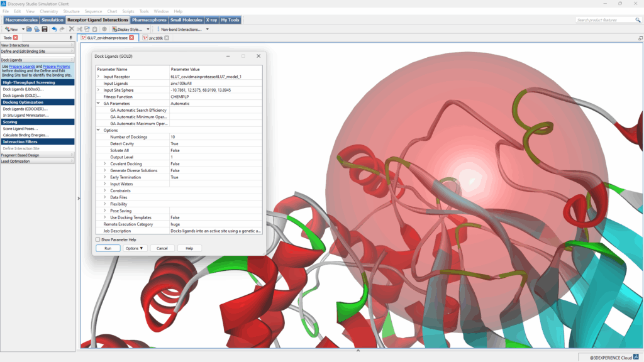The width and height of the screenshot is (644, 362).
Task: Expand the Input Site Sphere row
Action: pos(98,90)
